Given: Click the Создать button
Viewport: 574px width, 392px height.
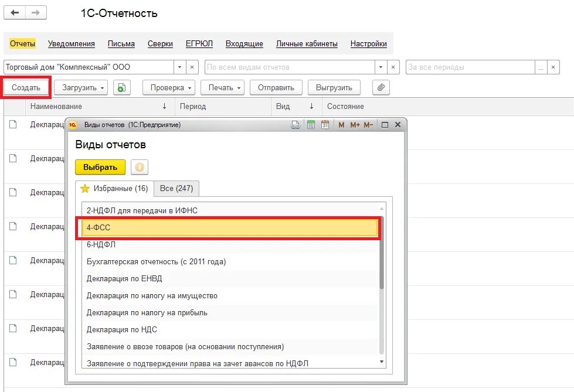Looking at the screenshot, I should pos(26,88).
